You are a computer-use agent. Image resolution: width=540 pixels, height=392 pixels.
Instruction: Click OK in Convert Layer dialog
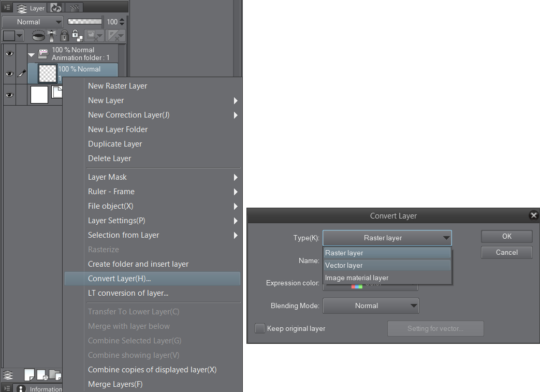tap(506, 236)
